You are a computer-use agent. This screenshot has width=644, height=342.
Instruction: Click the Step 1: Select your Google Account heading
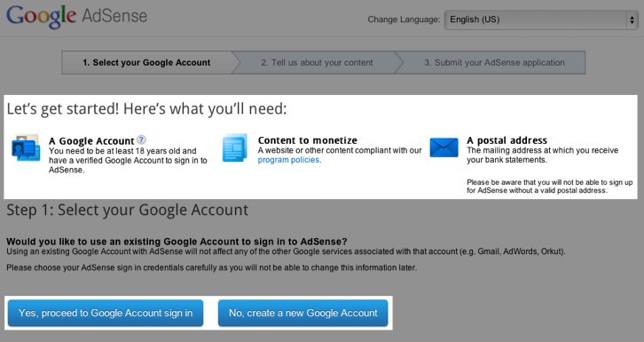click(x=128, y=210)
